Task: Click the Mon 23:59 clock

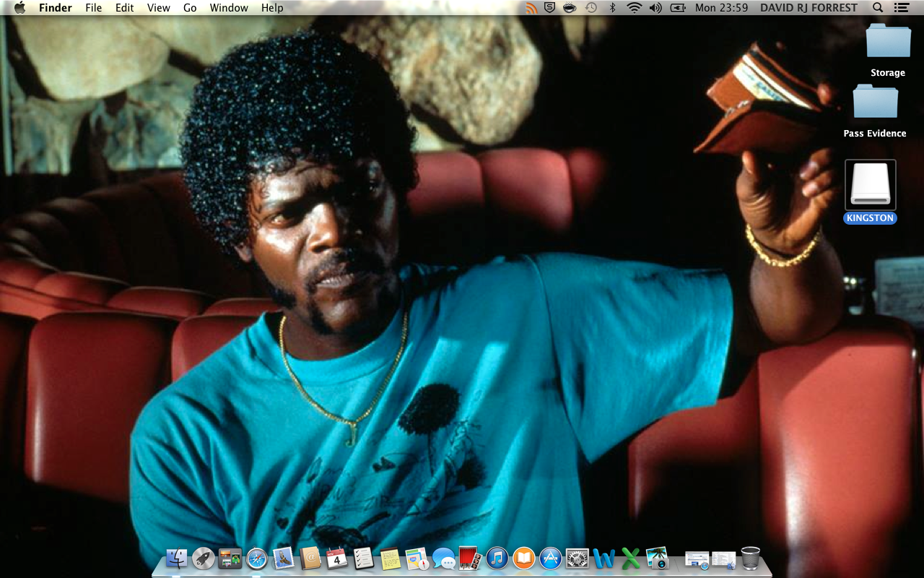Action: point(721,8)
